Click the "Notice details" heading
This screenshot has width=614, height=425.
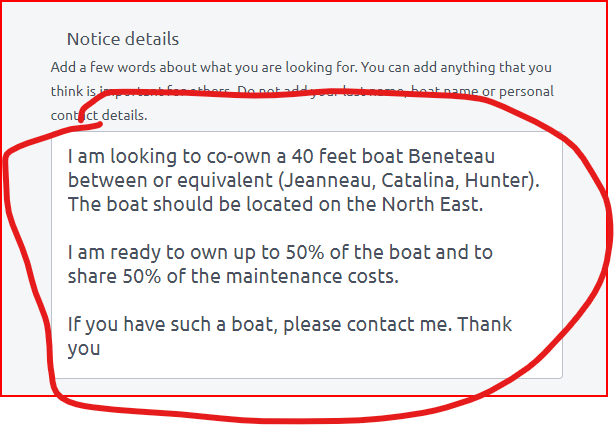point(123,39)
